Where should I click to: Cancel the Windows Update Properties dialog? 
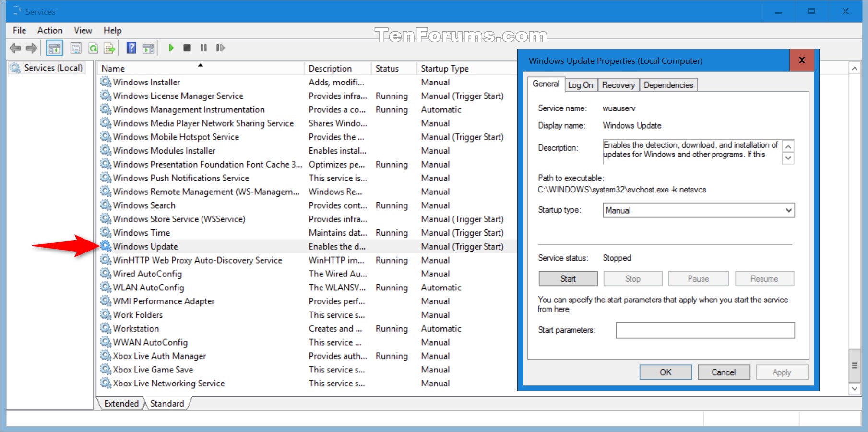[x=724, y=372]
